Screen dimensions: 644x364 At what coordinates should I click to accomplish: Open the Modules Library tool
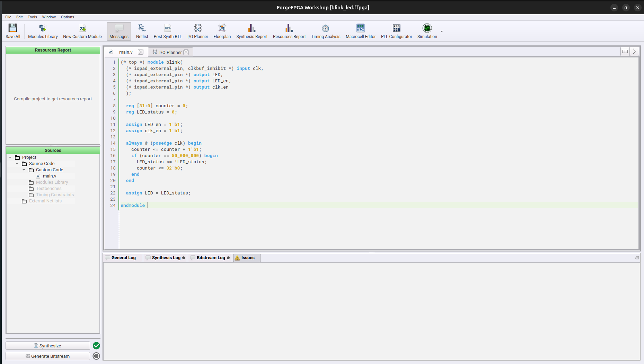click(43, 31)
